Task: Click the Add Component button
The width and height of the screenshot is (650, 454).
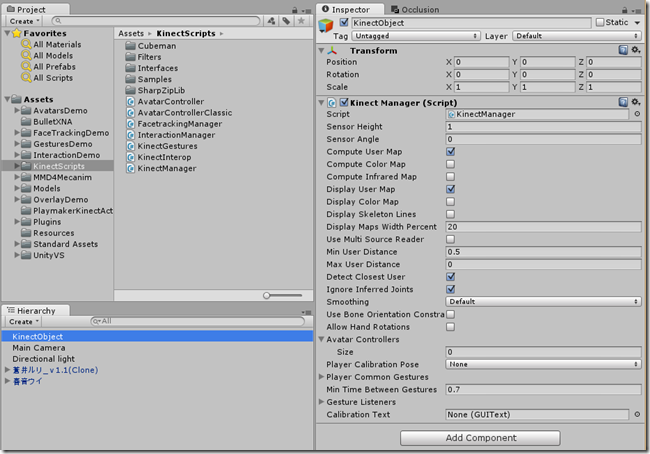Action: [480, 438]
